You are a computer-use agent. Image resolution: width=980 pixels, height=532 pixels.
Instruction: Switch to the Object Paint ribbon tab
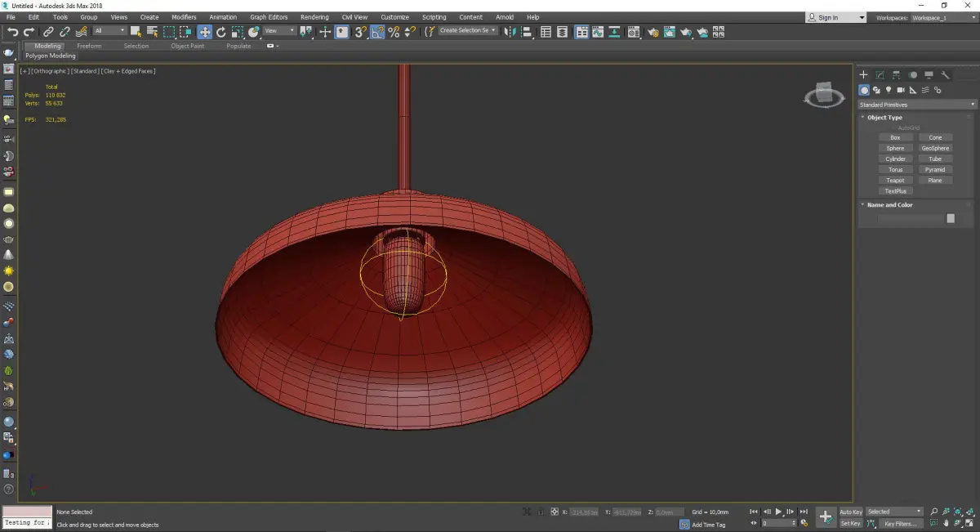click(187, 46)
